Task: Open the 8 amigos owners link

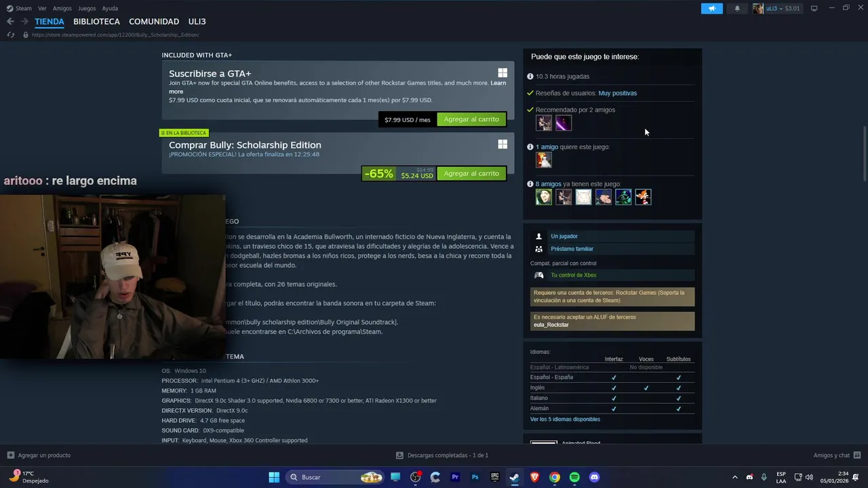Action: click(x=548, y=184)
